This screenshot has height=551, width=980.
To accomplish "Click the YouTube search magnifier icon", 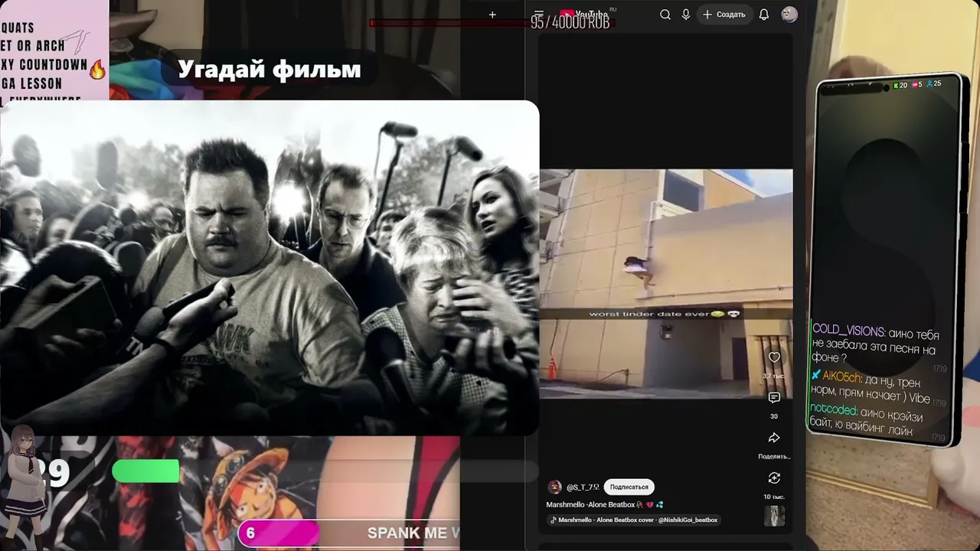I will pos(665,15).
